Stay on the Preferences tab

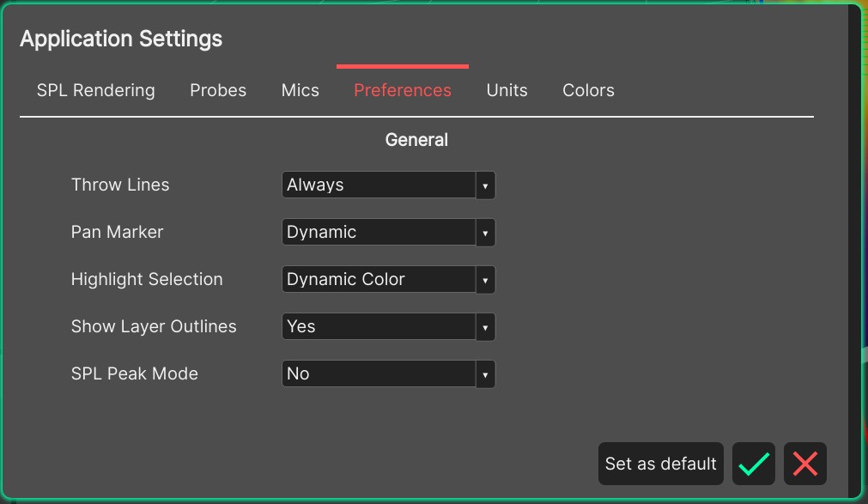(x=402, y=90)
